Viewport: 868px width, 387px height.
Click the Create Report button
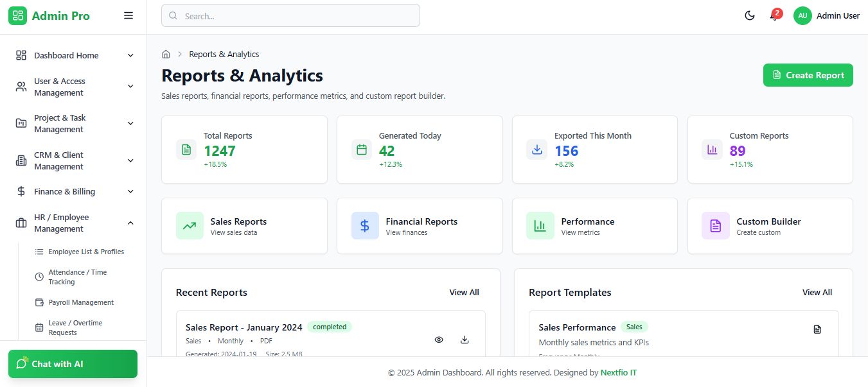[808, 75]
